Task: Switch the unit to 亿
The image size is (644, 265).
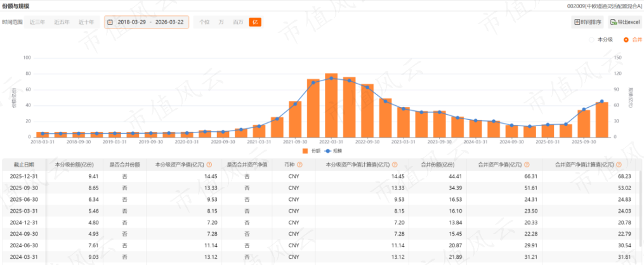Action: 255,22
